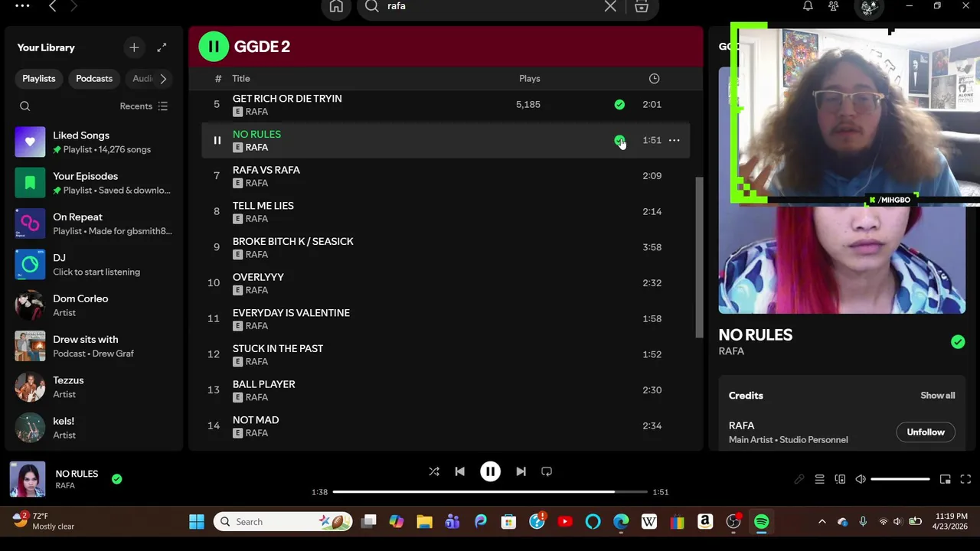Screen dimensions: 980x551
Task: Skip to the next track
Action: coord(521,472)
